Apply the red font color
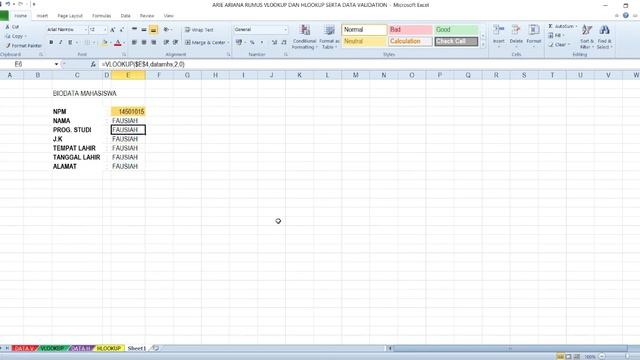This screenshot has width=640, height=360. [118, 42]
